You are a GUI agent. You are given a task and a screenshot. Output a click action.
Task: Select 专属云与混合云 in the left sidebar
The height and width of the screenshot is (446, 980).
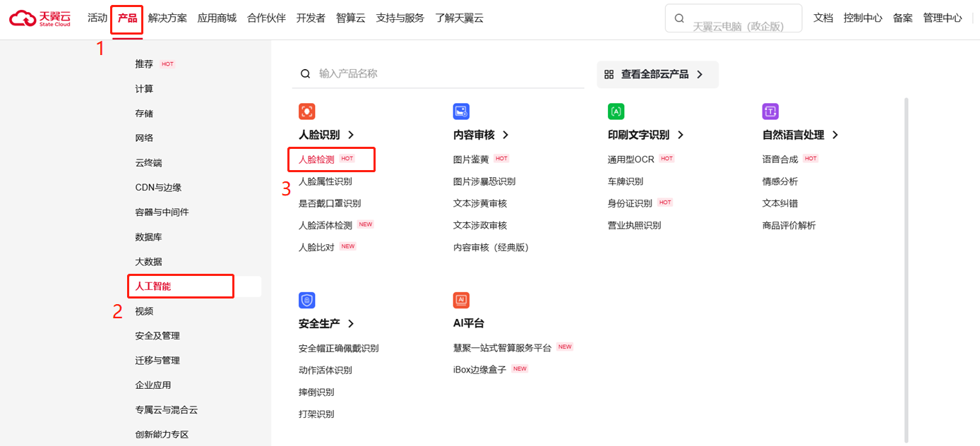pyautogui.click(x=167, y=410)
